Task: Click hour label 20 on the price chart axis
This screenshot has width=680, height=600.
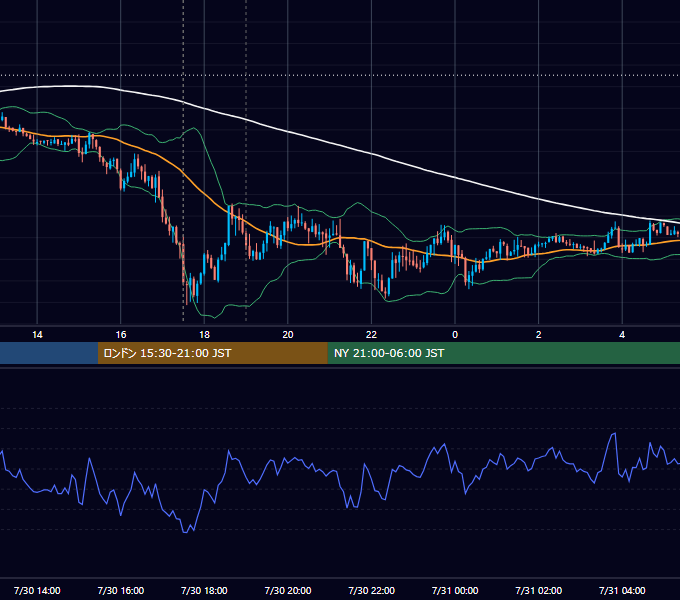Action: [288, 335]
